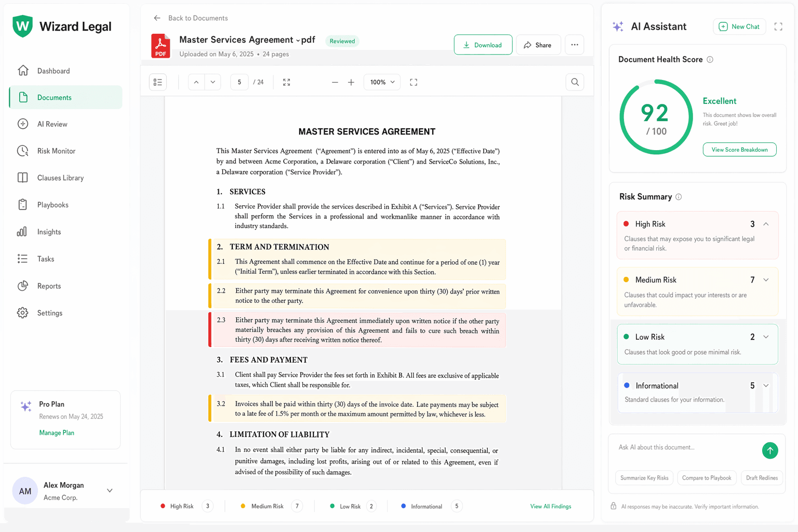Click the red PDF file icon
798x532 pixels.
pyautogui.click(x=161, y=46)
